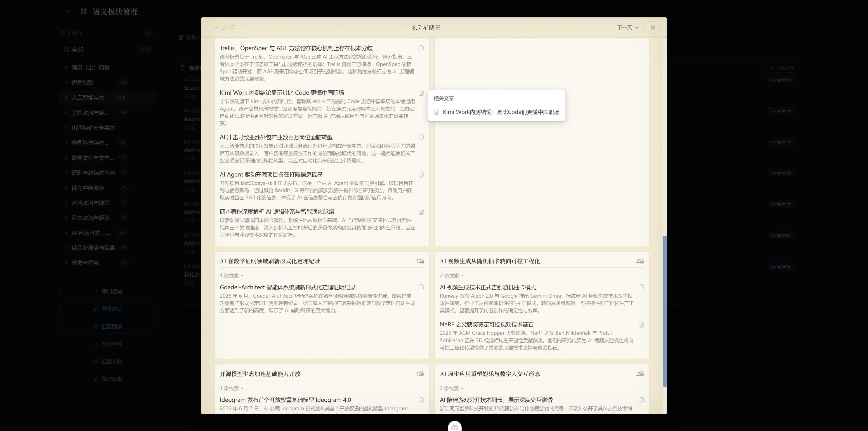Click the logo icon at bottom center
Screen dimensions: 868x431
tap(455, 427)
